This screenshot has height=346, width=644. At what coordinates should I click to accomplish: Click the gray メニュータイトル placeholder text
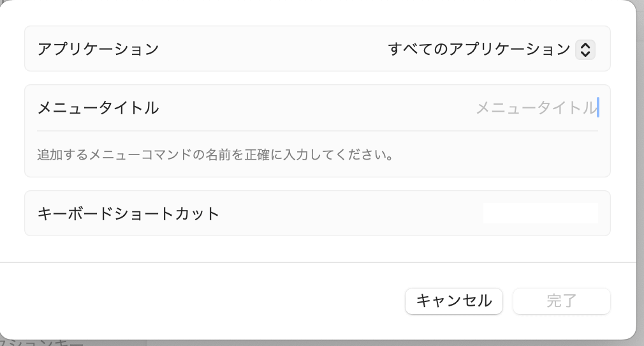pyautogui.click(x=535, y=108)
